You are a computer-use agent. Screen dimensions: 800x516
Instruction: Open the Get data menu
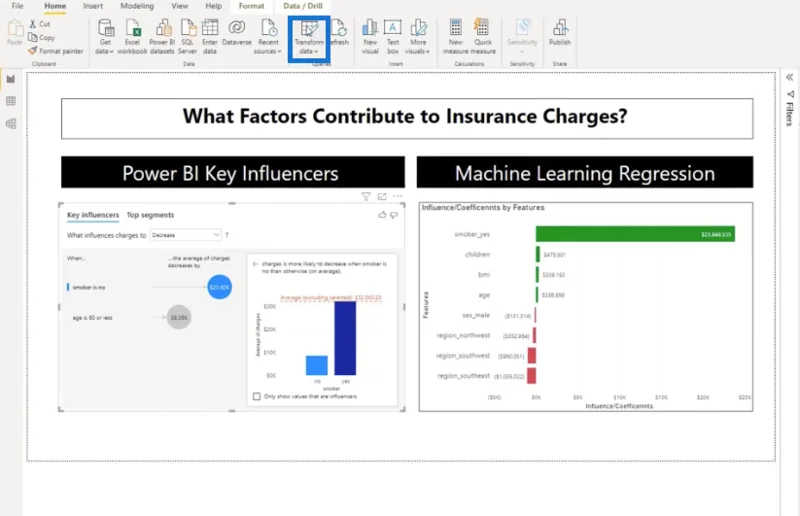[x=105, y=36]
